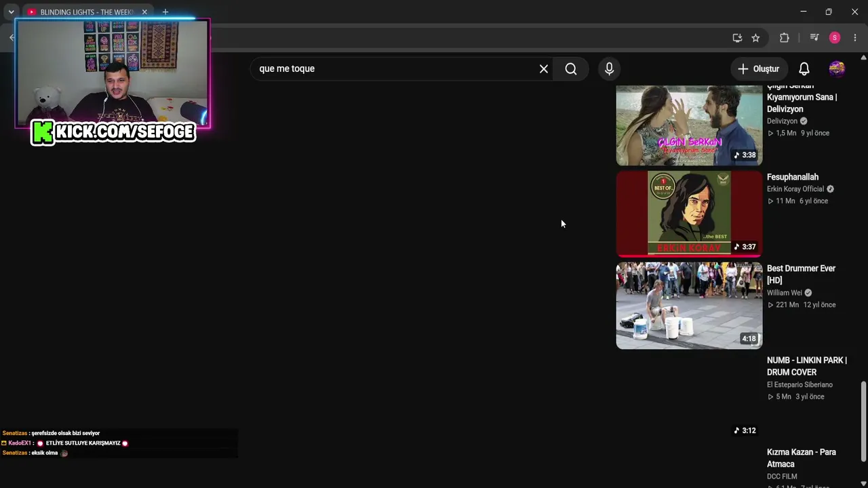The image size is (868, 488).
Task: Click the '1,5 Mn 9 yıl önce' view info
Action: pyautogui.click(x=798, y=134)
